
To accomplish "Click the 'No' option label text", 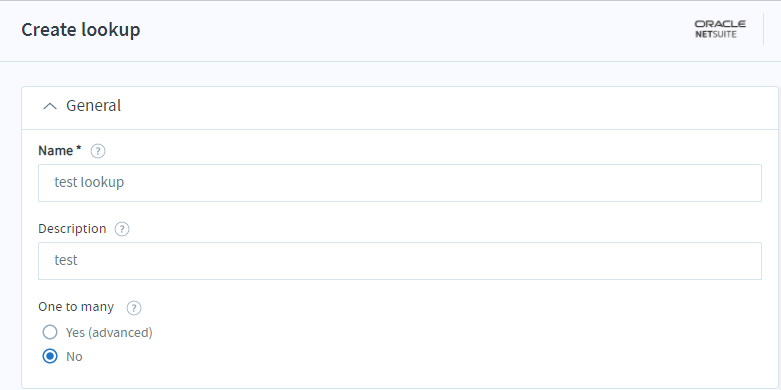I will pyautogui.click(x=74, y=357).
